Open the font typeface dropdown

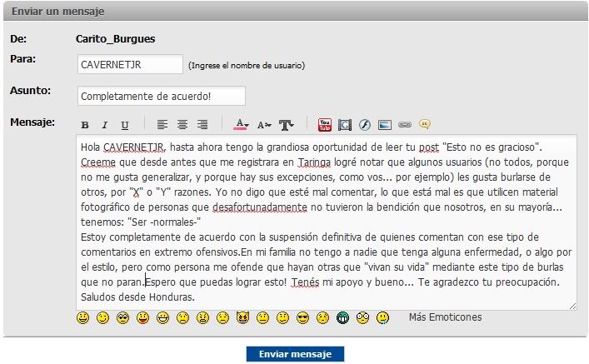287,125
